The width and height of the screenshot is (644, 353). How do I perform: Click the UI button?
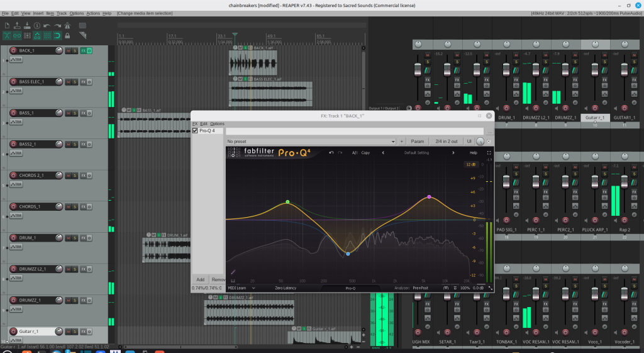pos(469,142)
